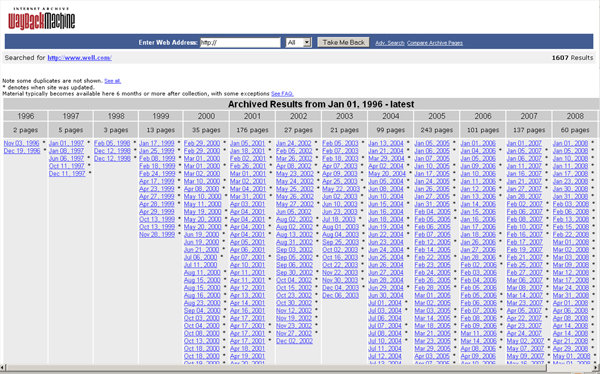The width and height of the screenshot is (600, 374).
Task: Open the Jan 25, 1999 snapshot
Action: pyautogui.click(x=157, y=151)
